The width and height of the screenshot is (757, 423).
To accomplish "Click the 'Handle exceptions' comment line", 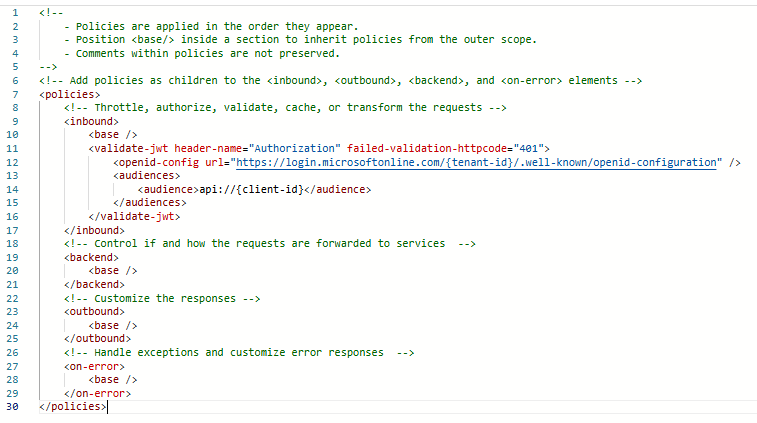I will 239,352.
